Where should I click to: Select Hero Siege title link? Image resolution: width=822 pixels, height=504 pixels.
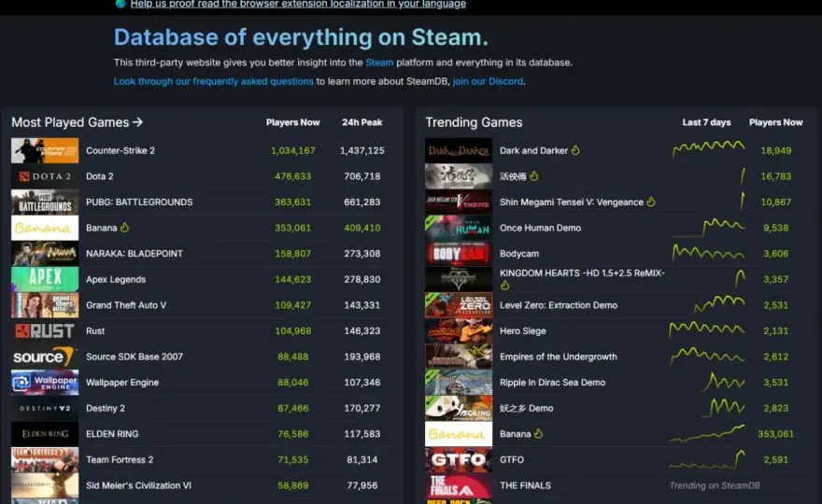pyautogui.click(x=523, y=331)
